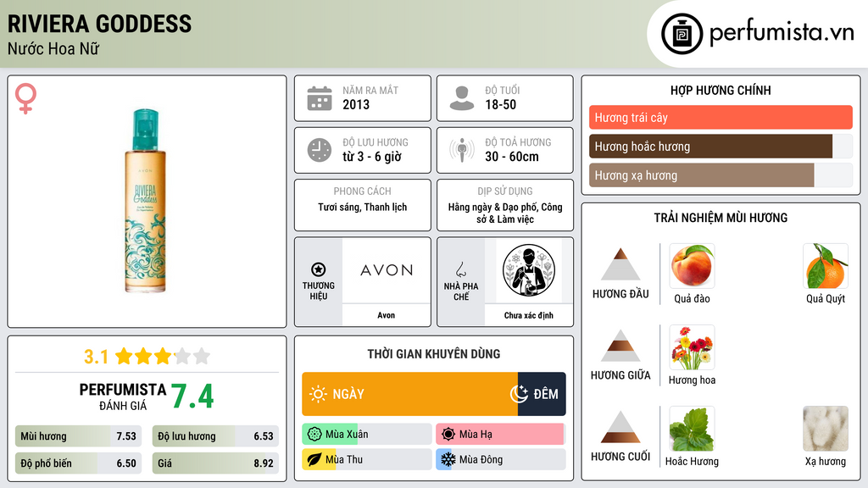Image resolution: width=868 pixels, height=488 pixels.
Task: Click the clock icon beside Độ lưu hương
Action: click(x=320, y=150)
